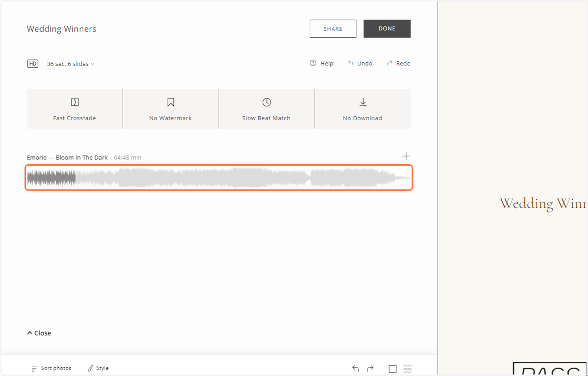Image resolution: width=588 pixels, height=376 pixels.
Task: Click the Wedding Winners project title
Action: click(x=62, y=29)
